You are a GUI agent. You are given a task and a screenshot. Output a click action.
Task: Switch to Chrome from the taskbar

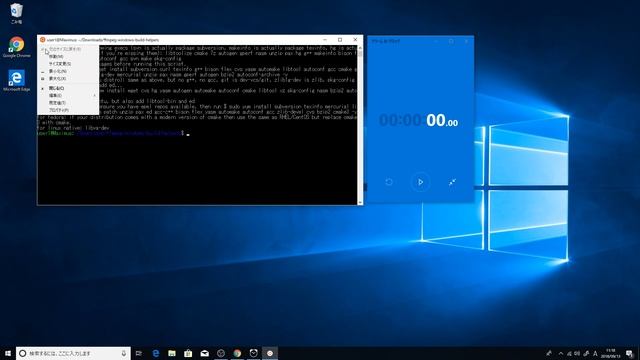(237, 353)
